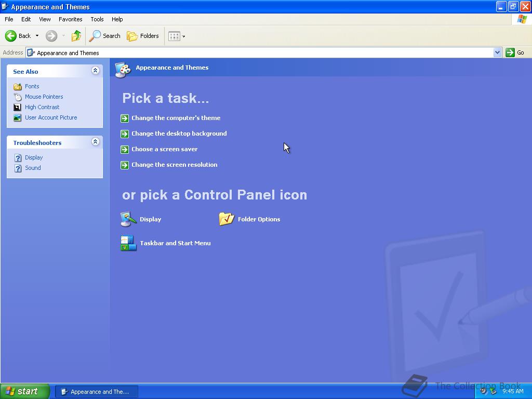
Task: Click the Start button
Action: tap(25, 391)
